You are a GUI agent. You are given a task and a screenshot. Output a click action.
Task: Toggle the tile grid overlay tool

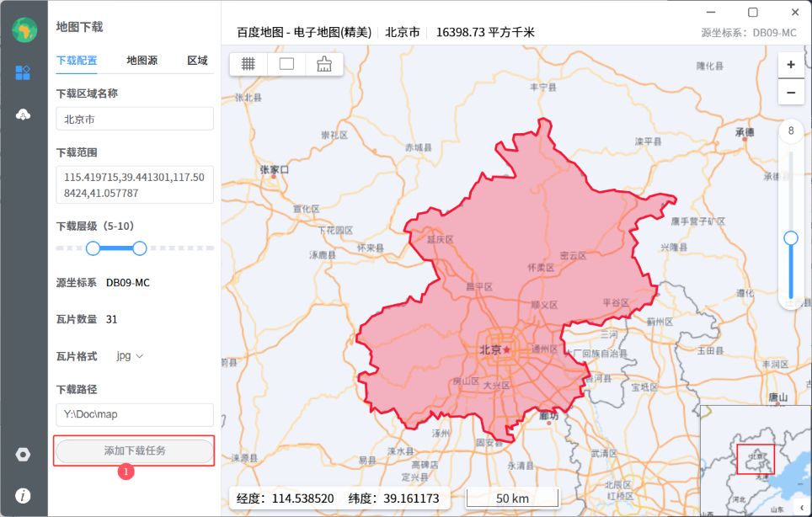(248, 64)
